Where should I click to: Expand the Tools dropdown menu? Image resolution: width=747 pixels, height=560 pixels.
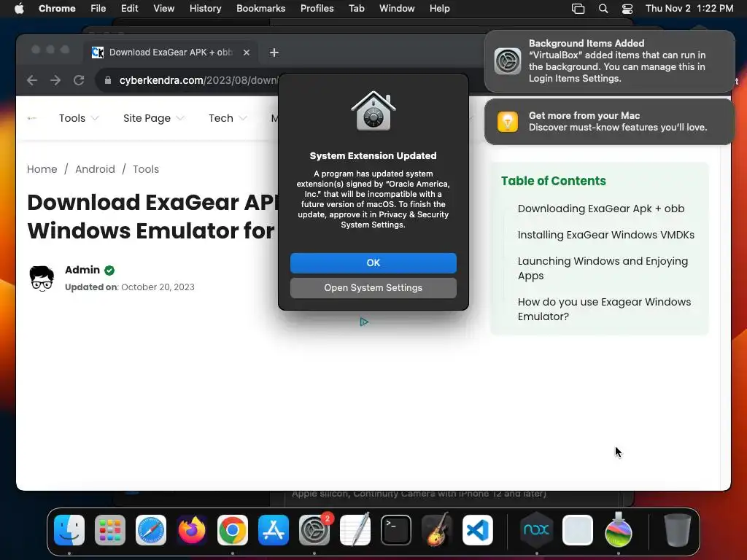(79, 118)
